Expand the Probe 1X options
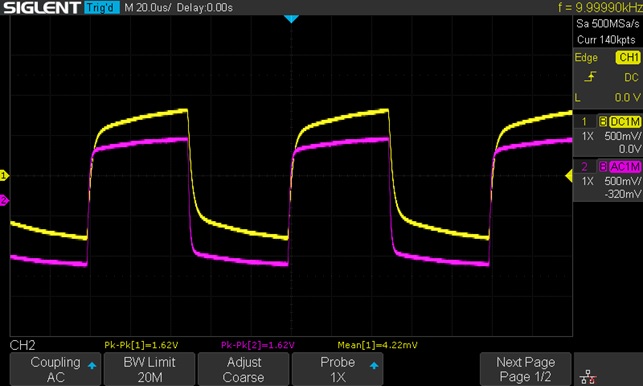 pos(337,369)
